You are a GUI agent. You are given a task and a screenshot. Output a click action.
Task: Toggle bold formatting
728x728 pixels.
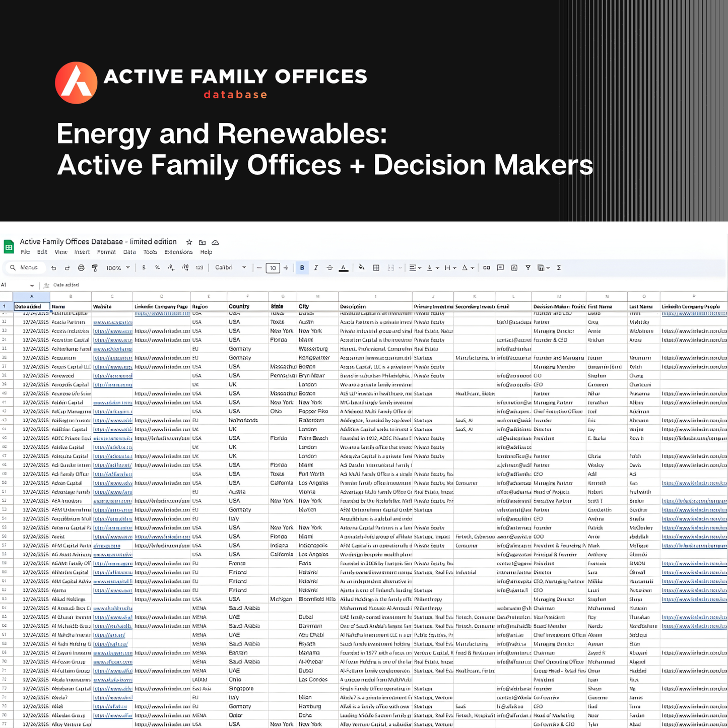click(301, 268)
